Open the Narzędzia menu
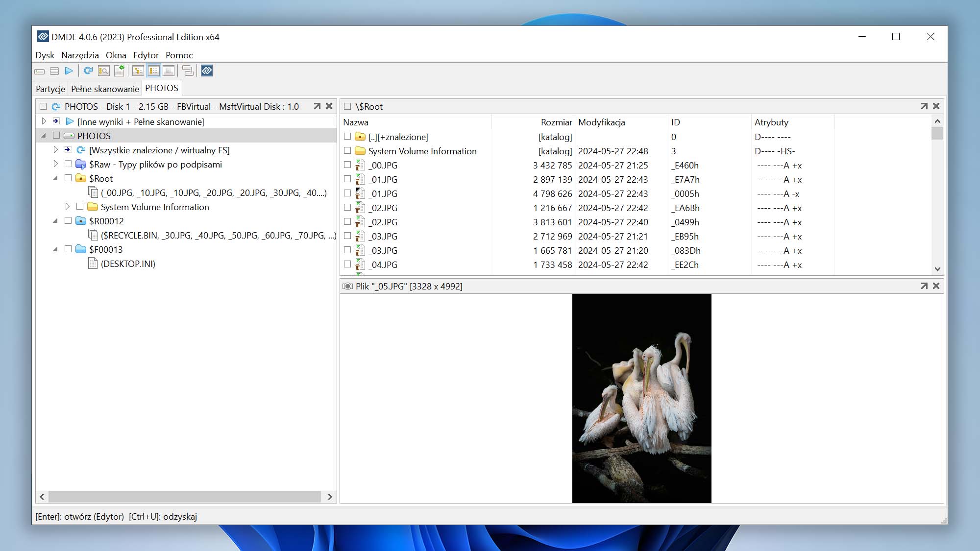 [x=80, y=55]
